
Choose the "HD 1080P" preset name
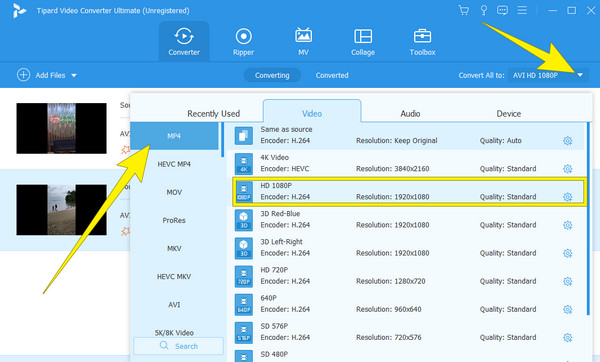(x=276, y=186)
